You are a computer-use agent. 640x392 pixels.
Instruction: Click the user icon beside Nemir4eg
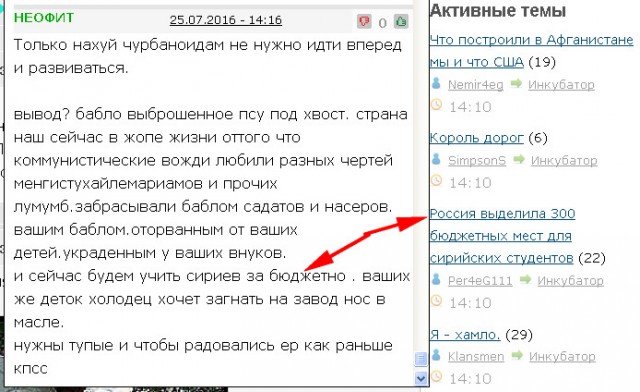coord(436,84)
